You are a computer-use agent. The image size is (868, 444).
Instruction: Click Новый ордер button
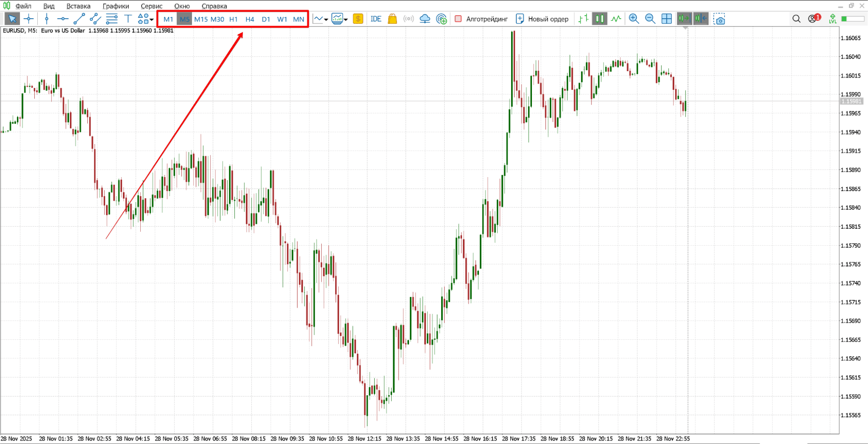tap(542, 19)
